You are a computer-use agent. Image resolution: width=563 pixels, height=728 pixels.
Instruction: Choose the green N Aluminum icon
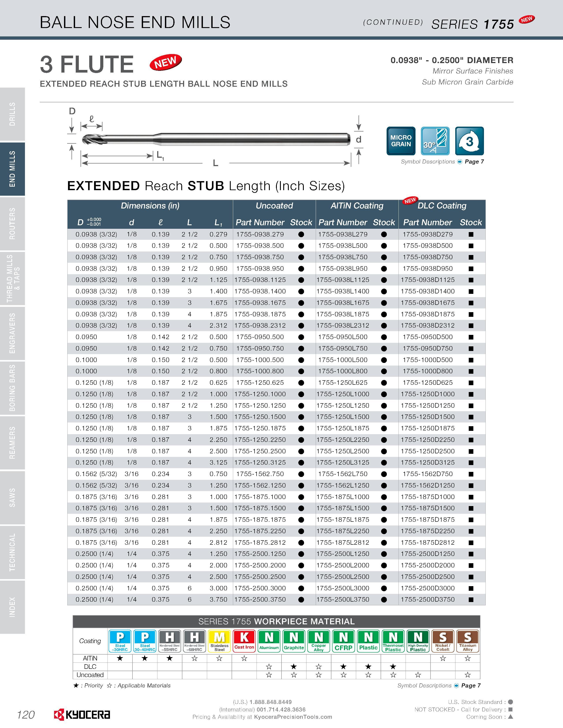point(269,641)
